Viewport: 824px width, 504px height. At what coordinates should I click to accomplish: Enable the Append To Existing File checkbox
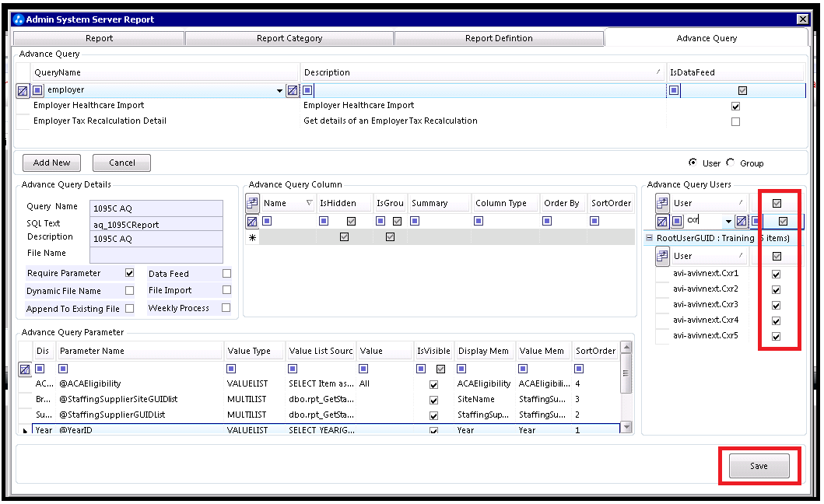click(x=130, y=309)
